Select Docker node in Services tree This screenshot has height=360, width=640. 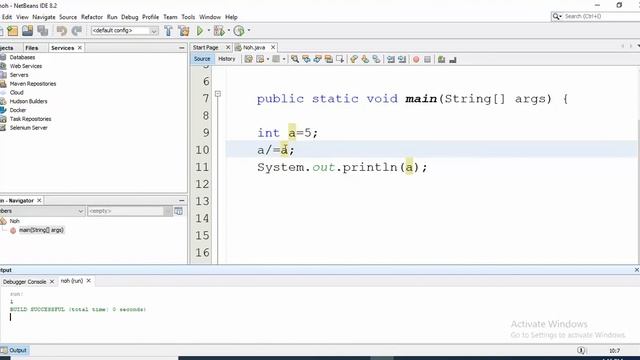point(18,110)
